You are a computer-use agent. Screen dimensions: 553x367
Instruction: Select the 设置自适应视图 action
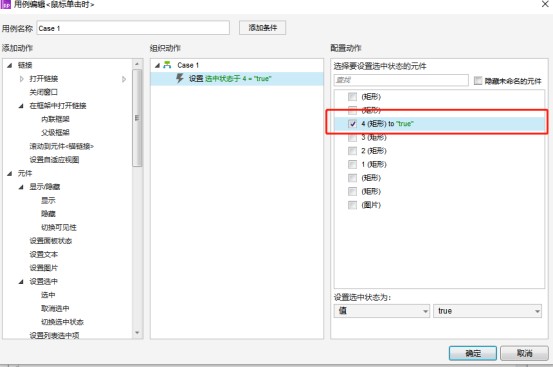pyautogui.click(x=54, y=160)
